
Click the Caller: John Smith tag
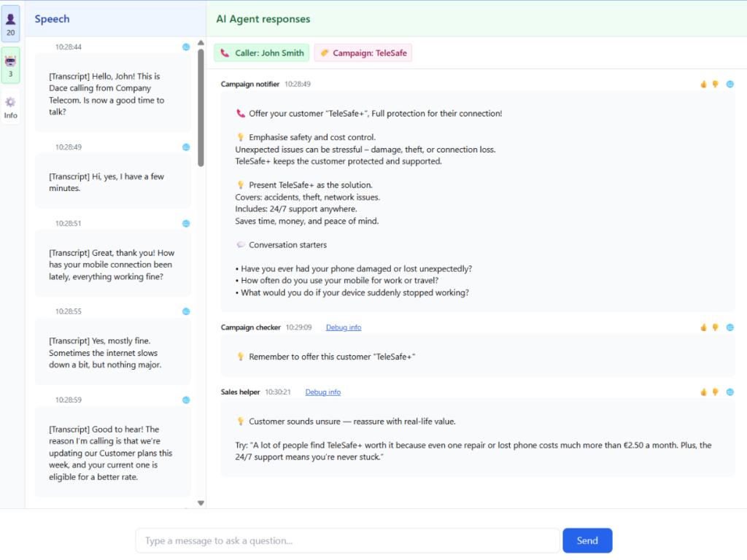point(262,53)
